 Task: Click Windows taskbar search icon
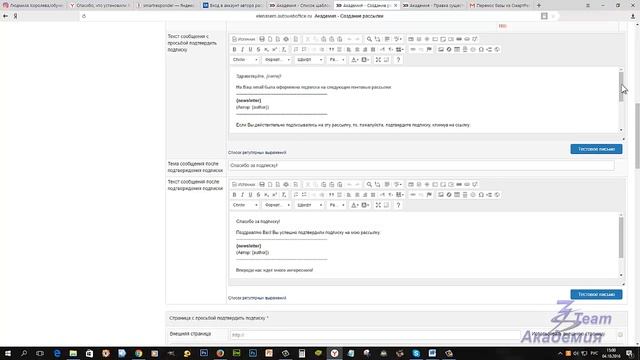click(x=24, y=353)
